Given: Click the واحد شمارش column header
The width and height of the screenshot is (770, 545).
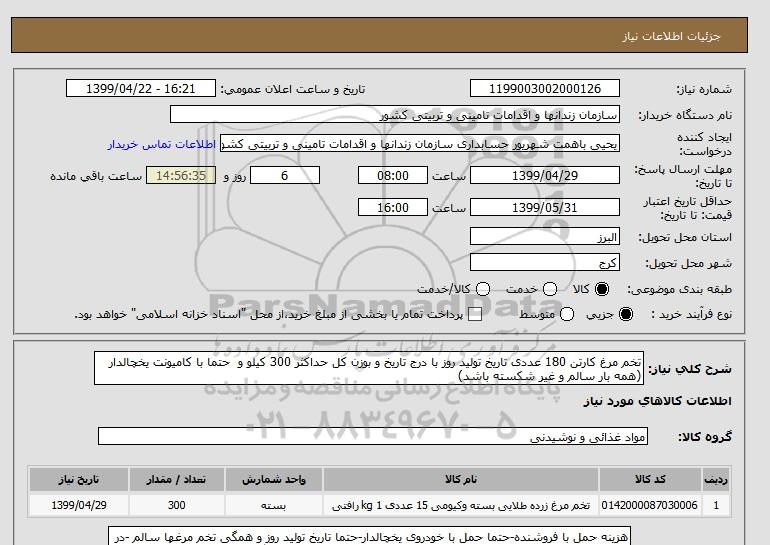Looking at the screenshot, I should click(x=274, y=479).
